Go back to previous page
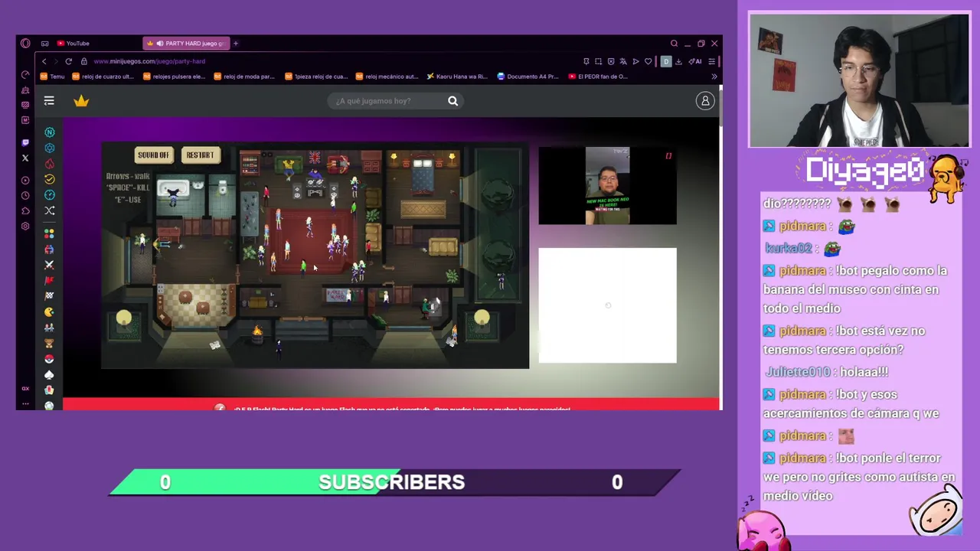 [x=44, y=61]
